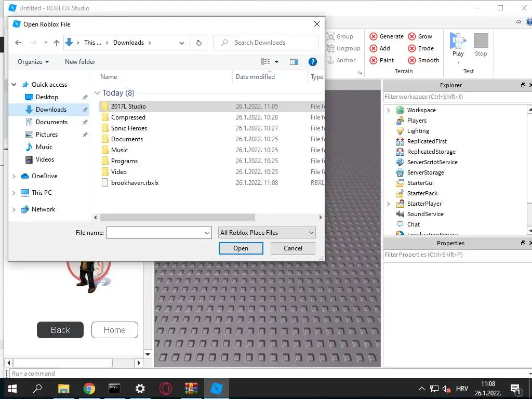Click New folder in dialog toolbar

[x=80, y=62]
